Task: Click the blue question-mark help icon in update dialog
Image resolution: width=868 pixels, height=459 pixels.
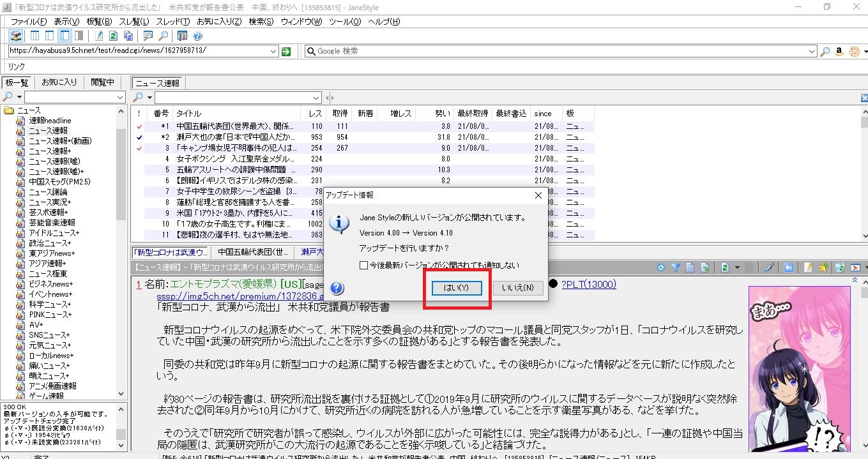Action: coord(337,288)
